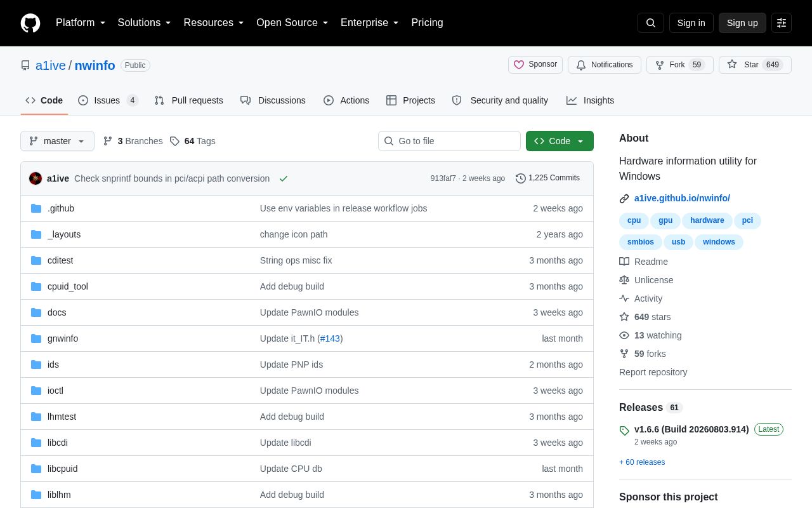Click the green commit status checkmark
The width and height of the screenshot is (812, 508).
[284, 178]
